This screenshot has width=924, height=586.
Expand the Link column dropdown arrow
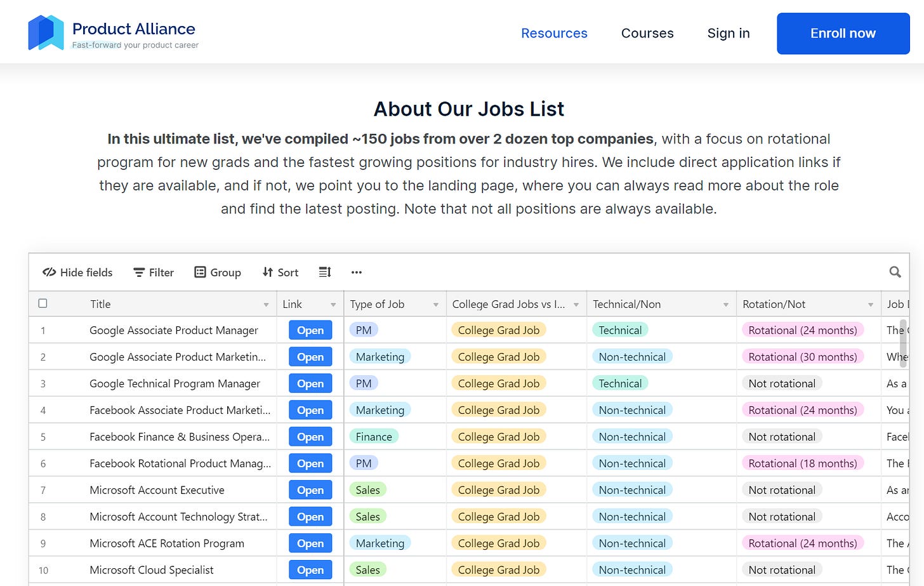[x=333, y=305]
